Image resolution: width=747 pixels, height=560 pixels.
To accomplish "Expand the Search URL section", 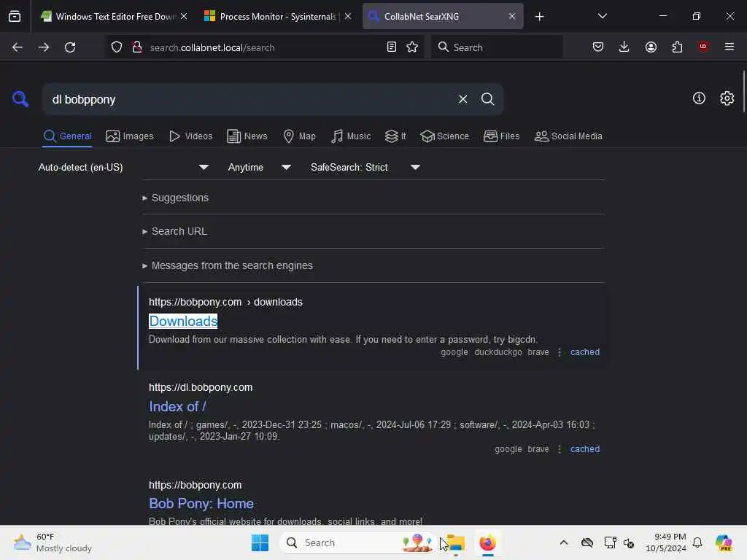I will click(x=174, y=231).
